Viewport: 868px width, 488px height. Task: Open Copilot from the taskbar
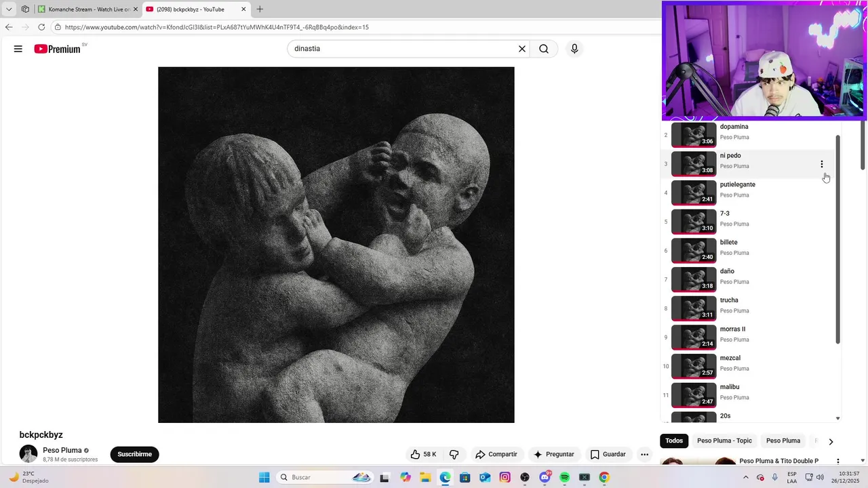pos(406,477)
